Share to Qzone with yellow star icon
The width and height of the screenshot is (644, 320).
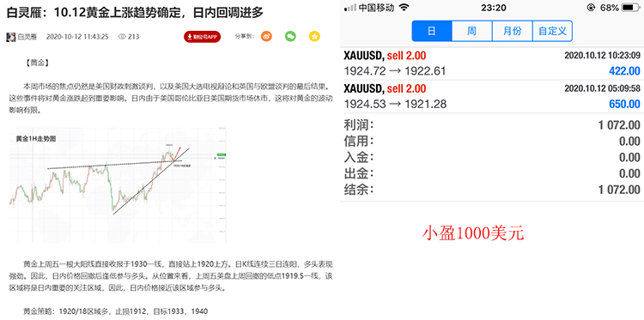coord(314,37)
